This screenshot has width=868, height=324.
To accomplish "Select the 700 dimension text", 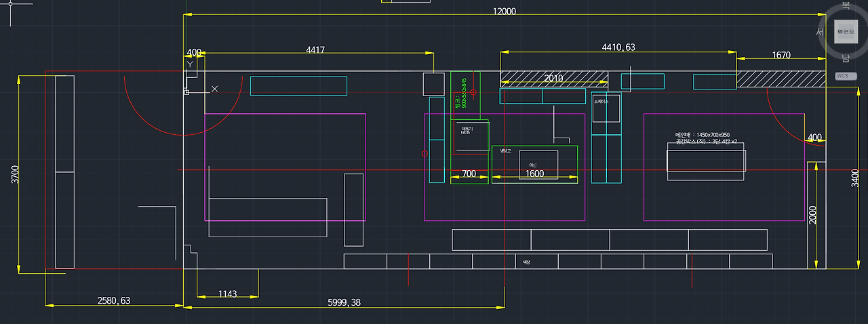I will [469, 174].
